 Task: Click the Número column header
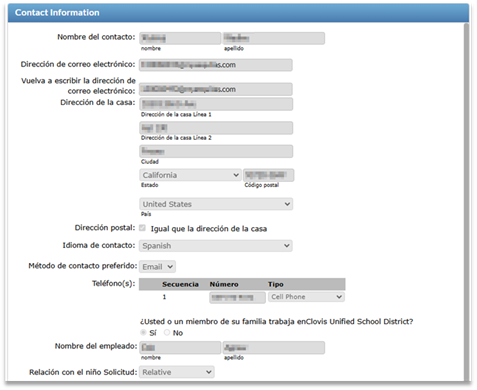pos(224,284)
